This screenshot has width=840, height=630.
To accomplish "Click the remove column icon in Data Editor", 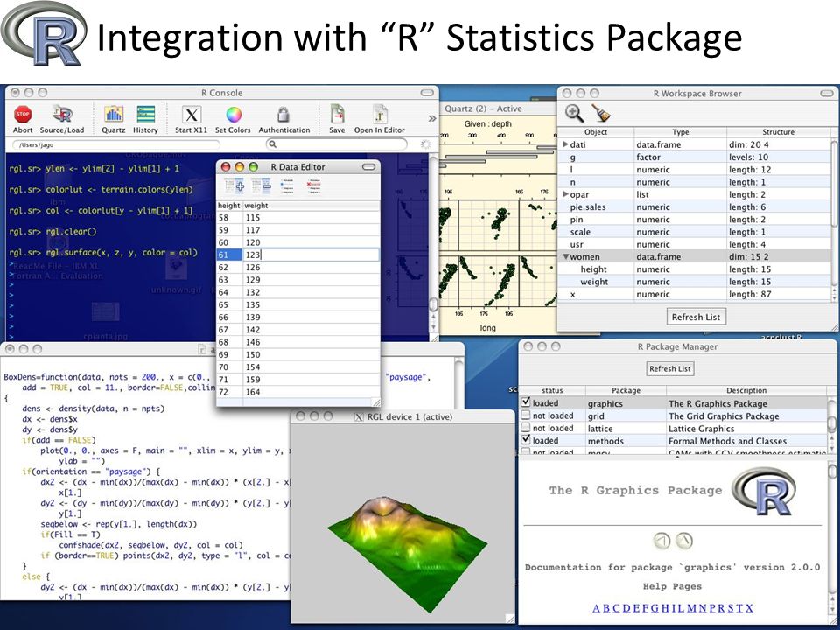I will coord(262,185).
